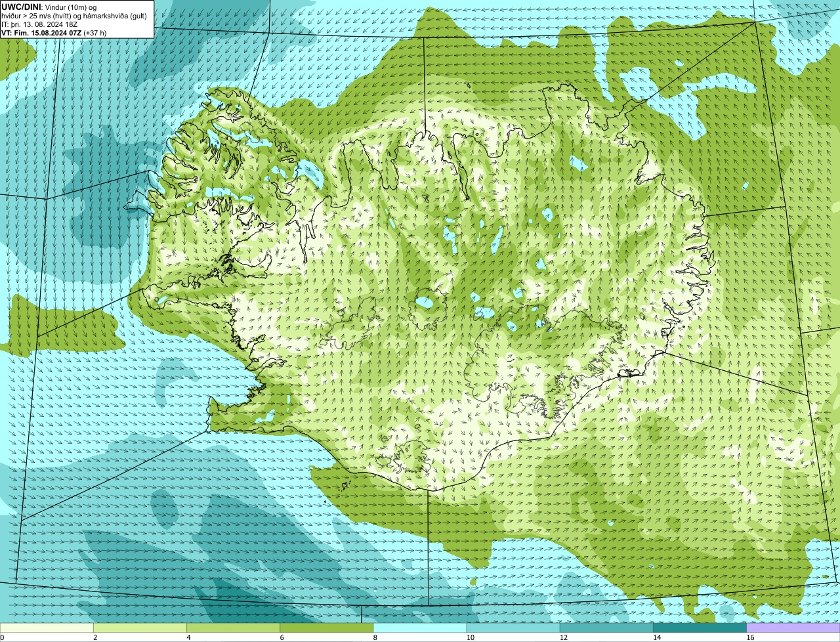Click the legend label "8"
This screenshot has height=642, width=840.
click(x=375, y=637)
